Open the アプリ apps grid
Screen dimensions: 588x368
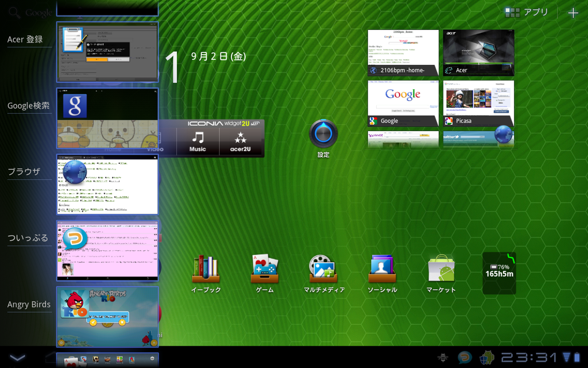coord(527,13)
